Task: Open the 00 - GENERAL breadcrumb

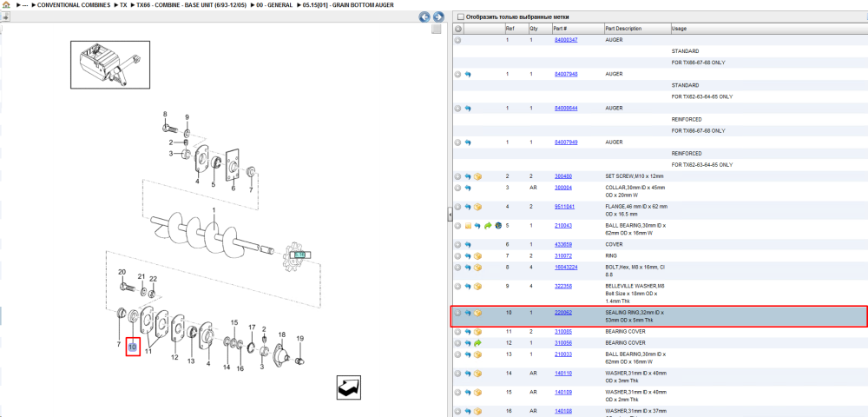Action: (x=275, y=5)
